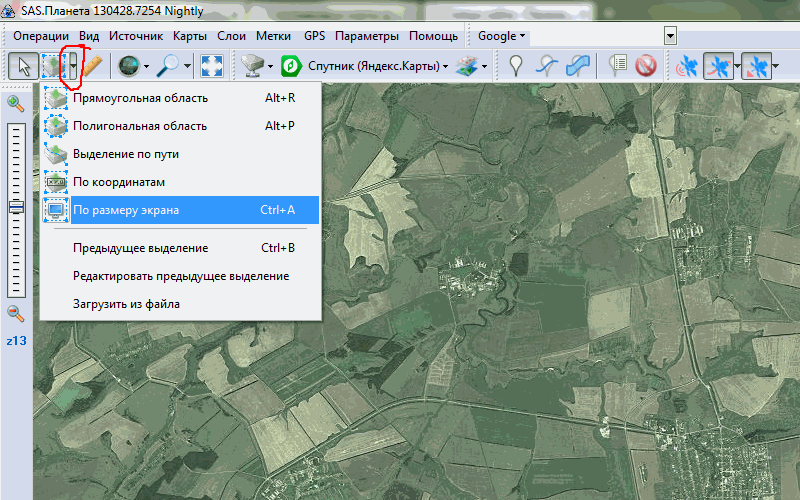Image resolution: width=800 pixels, height=500 pixels.
Task: Toggle GPS track recording button
Action: 718,66
